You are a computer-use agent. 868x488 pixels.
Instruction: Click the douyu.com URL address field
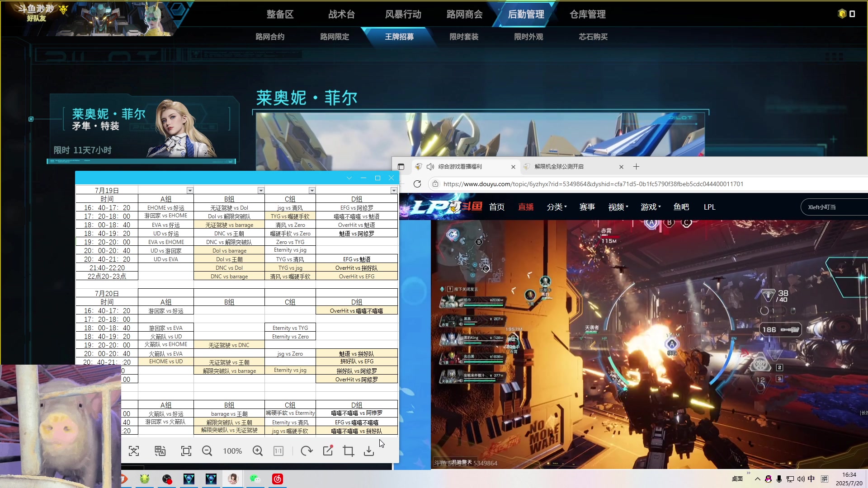pyautogui.click(x=593, y=184)
